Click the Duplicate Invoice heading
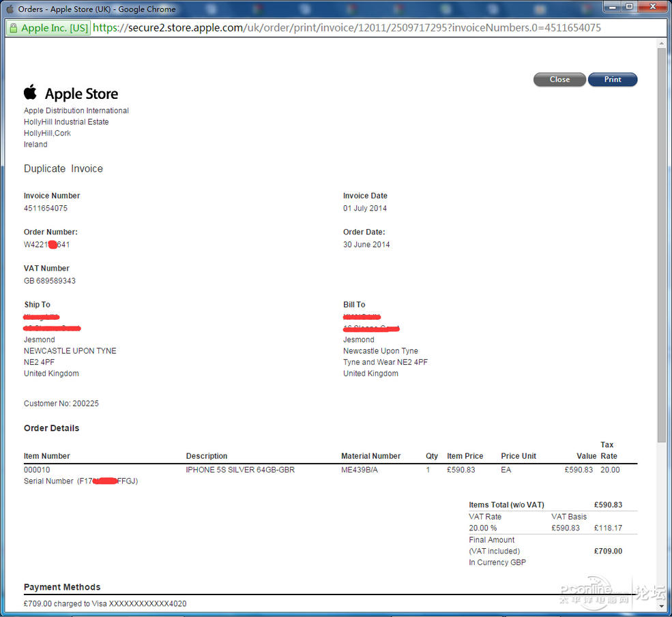This screenshot has height=617, width=672. point(63,168)
